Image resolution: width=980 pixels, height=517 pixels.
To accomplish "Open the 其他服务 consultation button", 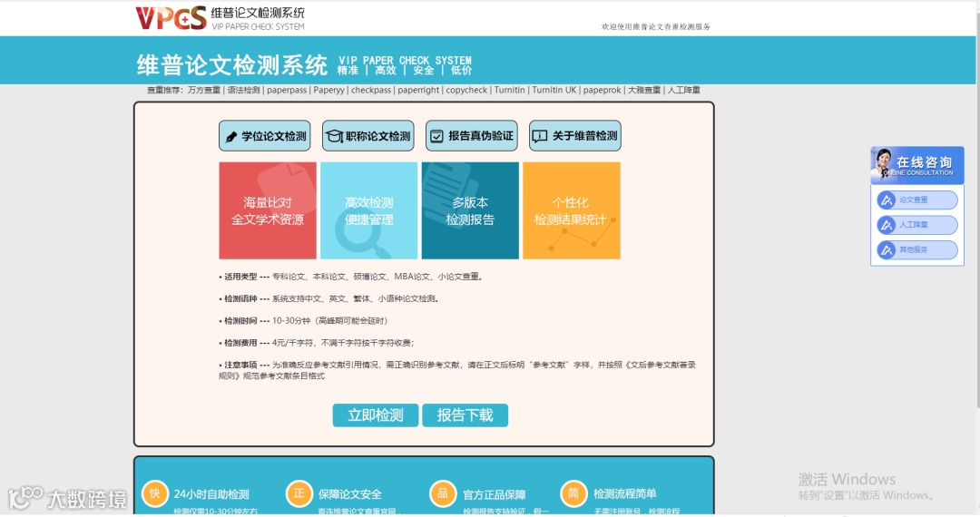I will [x=916, y=249].
